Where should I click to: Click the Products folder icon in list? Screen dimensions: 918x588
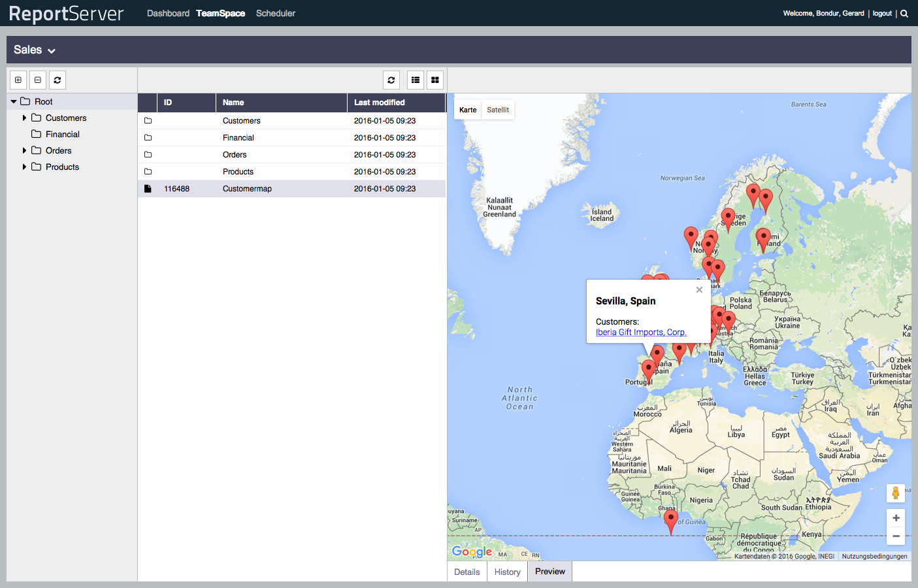(x=148, y=172)
